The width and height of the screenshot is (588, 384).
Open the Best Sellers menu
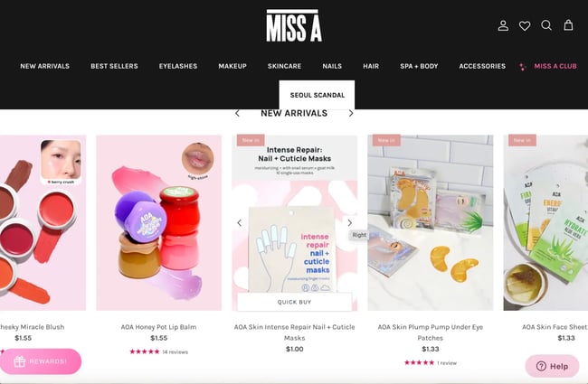114,66
